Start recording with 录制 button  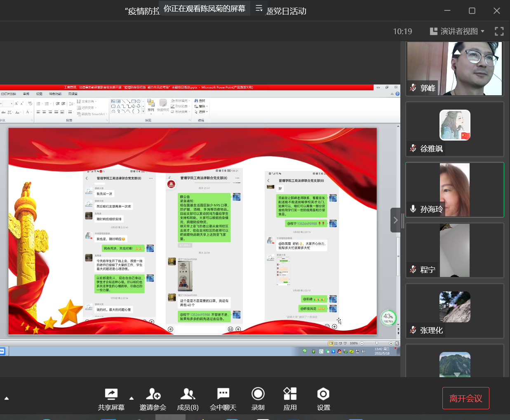click(x=258, y=394)
